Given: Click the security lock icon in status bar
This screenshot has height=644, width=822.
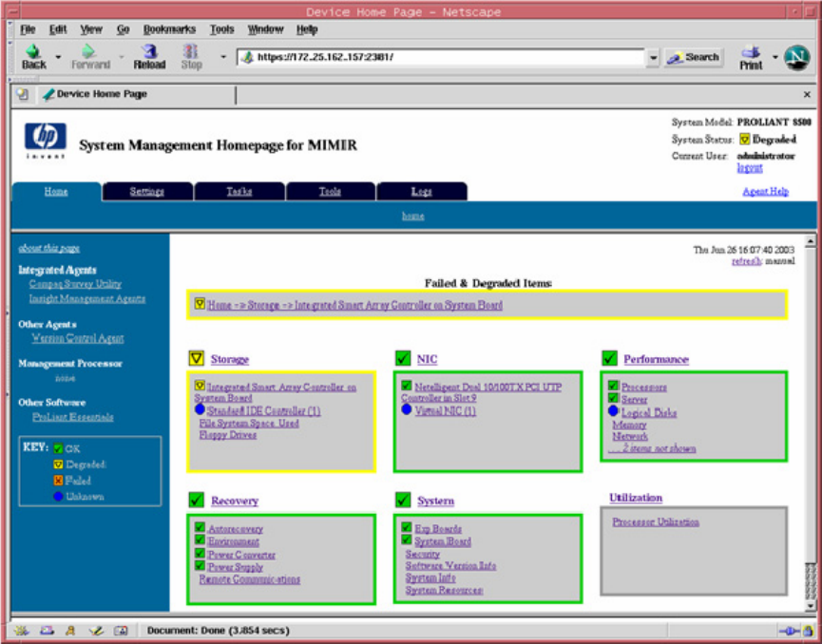Looking at the screenshot, I should coord(809,631).
